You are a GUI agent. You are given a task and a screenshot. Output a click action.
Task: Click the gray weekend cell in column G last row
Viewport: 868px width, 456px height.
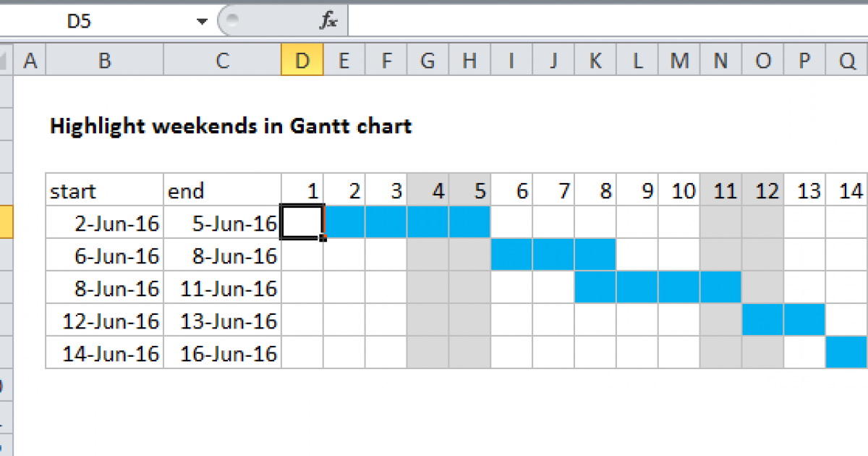point(427,354)
